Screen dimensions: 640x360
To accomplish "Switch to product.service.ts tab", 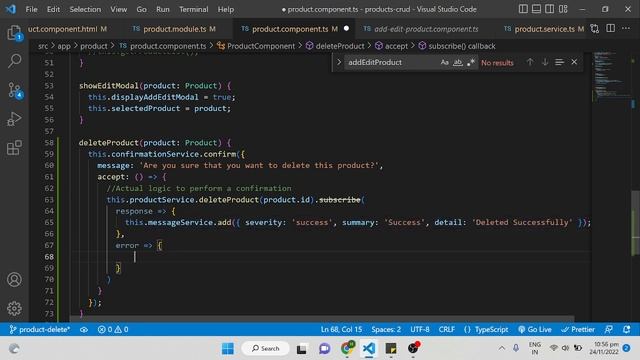I will tap(539, 29).
